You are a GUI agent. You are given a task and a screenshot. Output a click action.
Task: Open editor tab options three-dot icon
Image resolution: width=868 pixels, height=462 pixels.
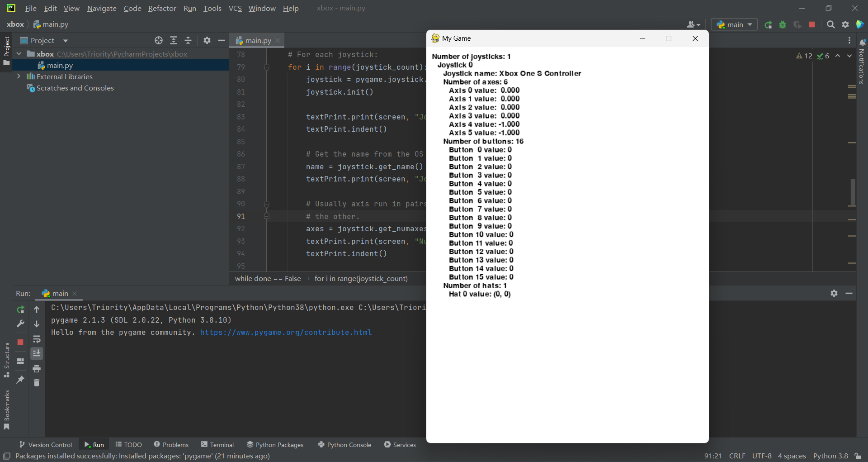pyautogui.click(x=849, y=41)
